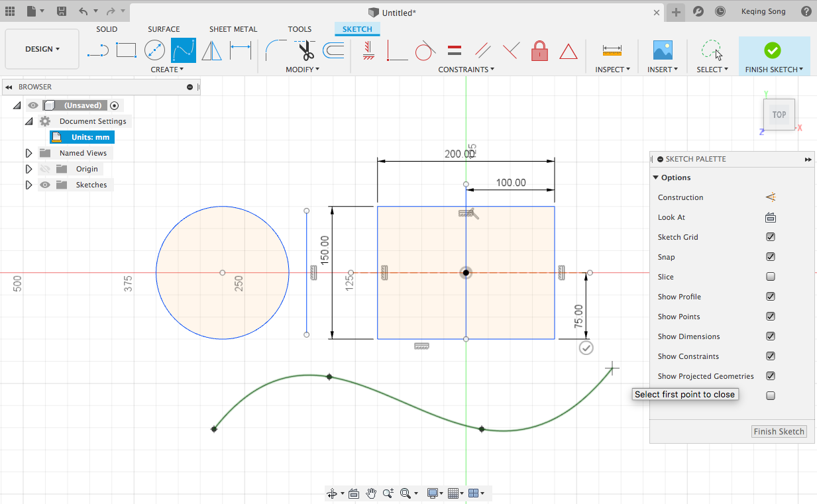The height and width of the screenshot is (504, 817).
Task: Choose the Trim scissors tool
Action: point(305,50)
